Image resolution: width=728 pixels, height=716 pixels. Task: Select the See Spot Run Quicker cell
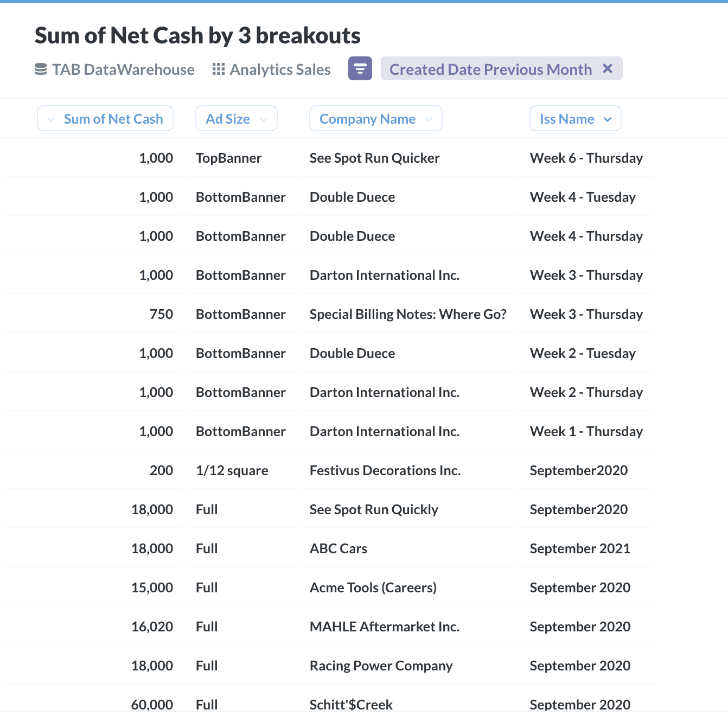pyautogui.click(x=374, y=158)
